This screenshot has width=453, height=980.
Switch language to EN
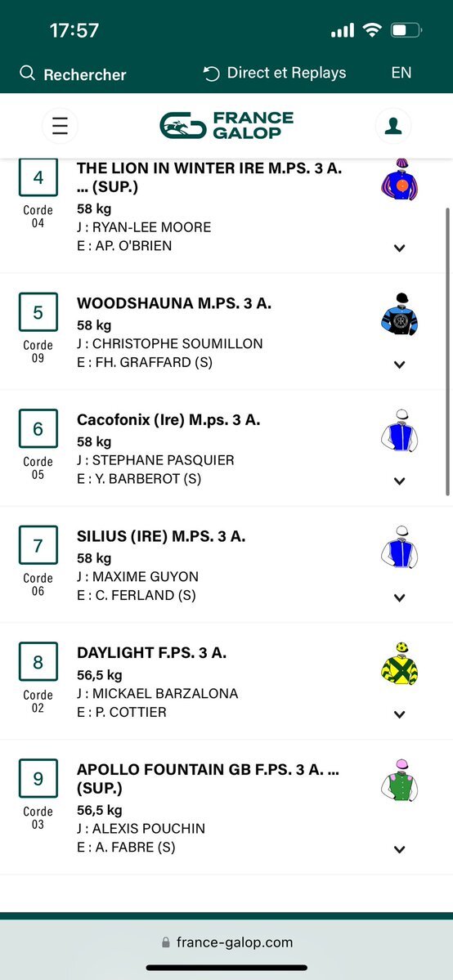[x=401, y=73]
